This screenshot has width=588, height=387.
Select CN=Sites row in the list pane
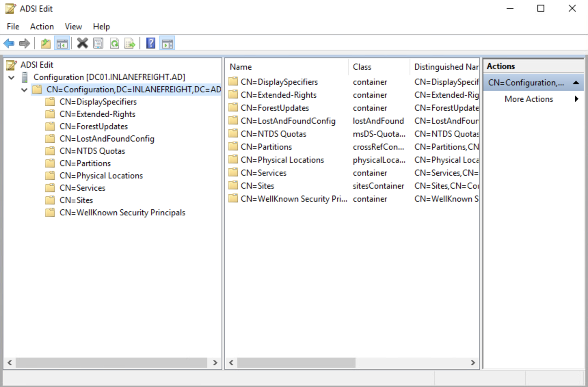257,186
